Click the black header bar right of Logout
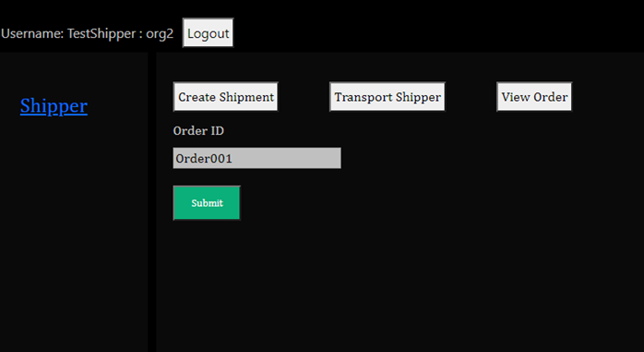644x352 pixels. coord(438,26)
